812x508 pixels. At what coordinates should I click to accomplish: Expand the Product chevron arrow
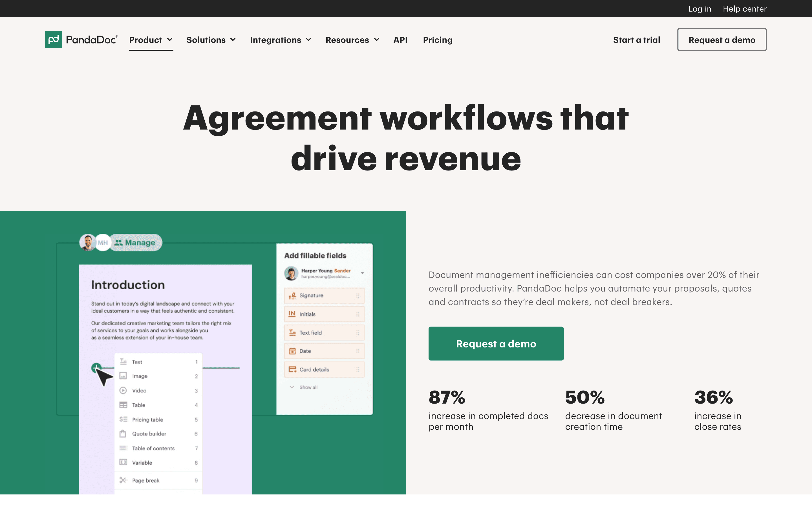tap(170, 40)
